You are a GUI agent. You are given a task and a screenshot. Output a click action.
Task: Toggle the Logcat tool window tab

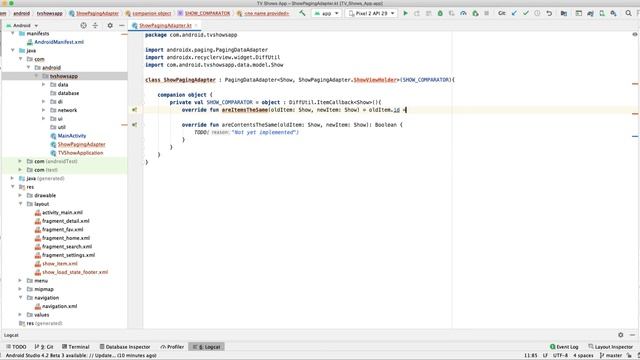click(x=207, y=347)
